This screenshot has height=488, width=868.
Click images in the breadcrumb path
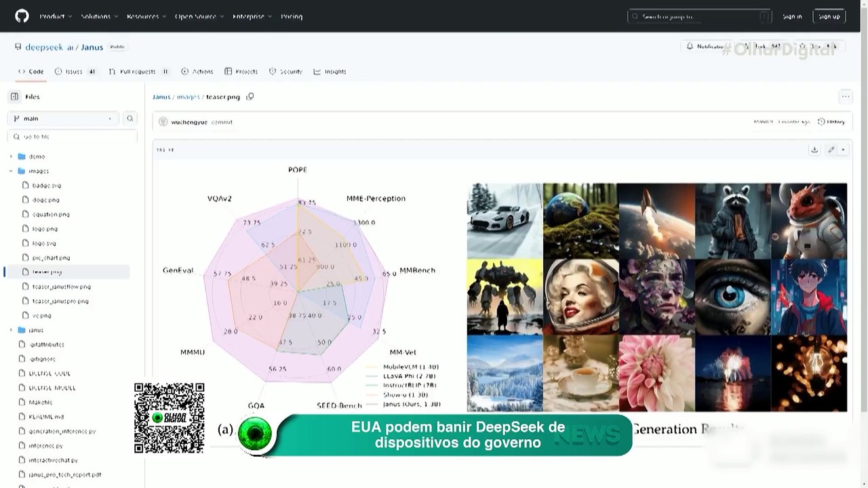pos(188,97)
